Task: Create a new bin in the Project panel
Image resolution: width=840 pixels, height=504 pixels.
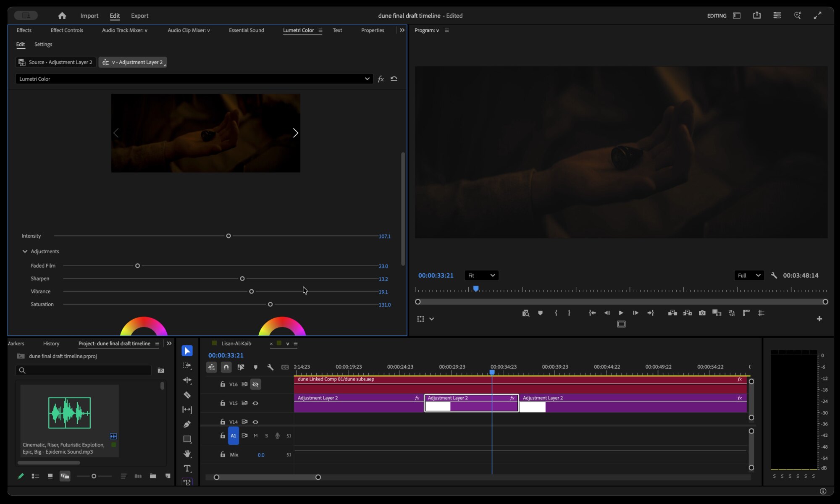Action: click(153, 476)
